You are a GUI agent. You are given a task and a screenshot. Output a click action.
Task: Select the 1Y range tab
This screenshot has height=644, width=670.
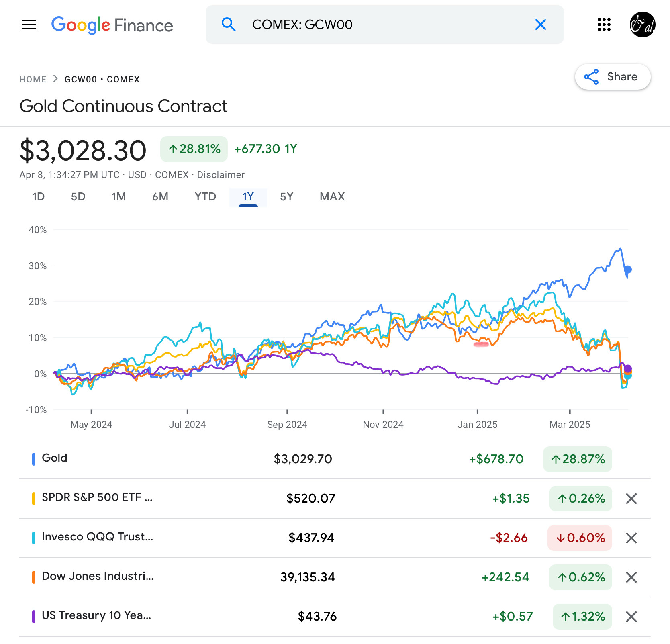[248, 197]
